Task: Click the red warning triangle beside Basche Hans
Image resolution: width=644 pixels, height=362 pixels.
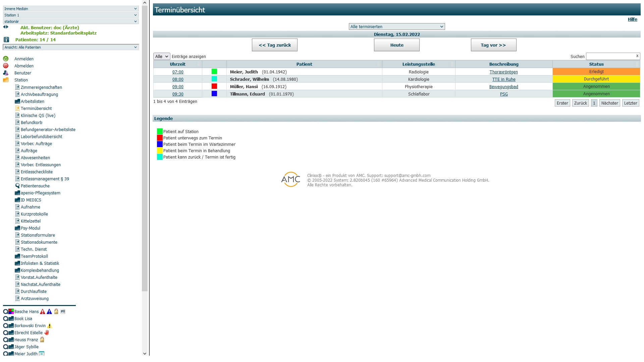Action: point(43,312)
